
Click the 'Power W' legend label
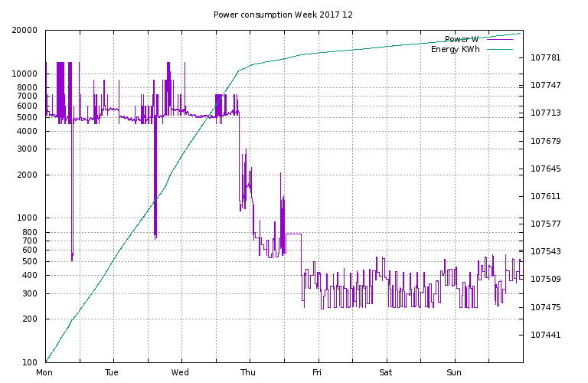[462, 39]
